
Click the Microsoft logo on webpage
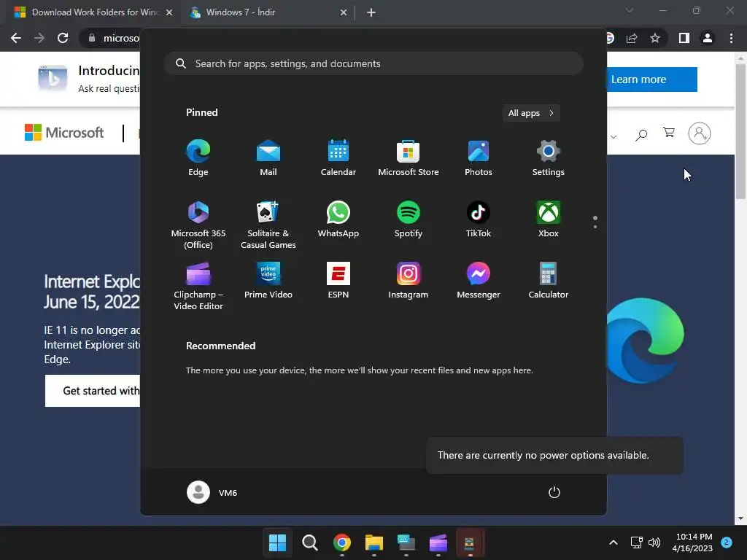coord(64,133)
